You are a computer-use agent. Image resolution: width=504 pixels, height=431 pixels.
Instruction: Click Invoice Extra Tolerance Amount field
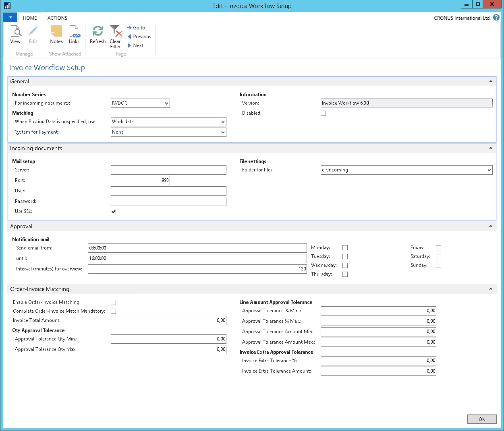click(378, 371)
